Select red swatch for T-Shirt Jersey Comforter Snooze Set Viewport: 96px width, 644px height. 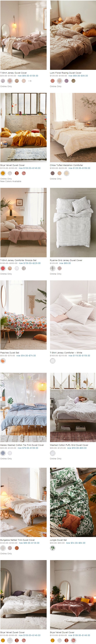(3, 268)
